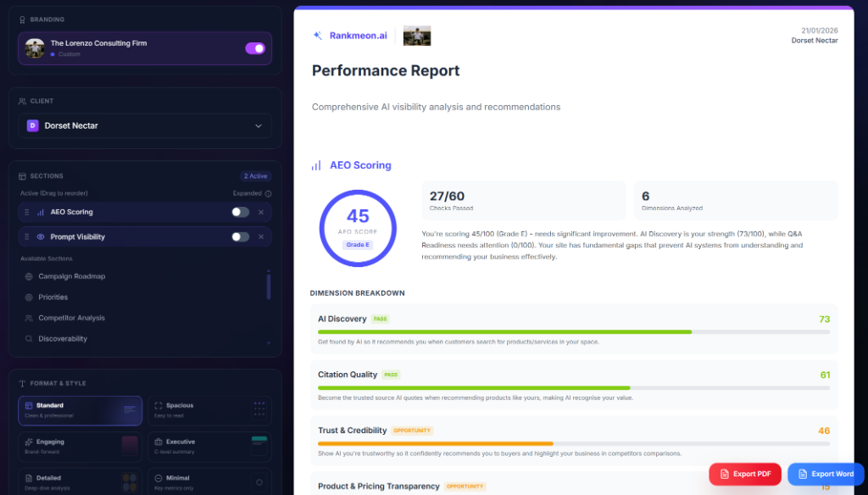Image resolution: width=868 pixels, height=495 pixels.
Task: Choose the Executive format style
Action: click(209, 446)
